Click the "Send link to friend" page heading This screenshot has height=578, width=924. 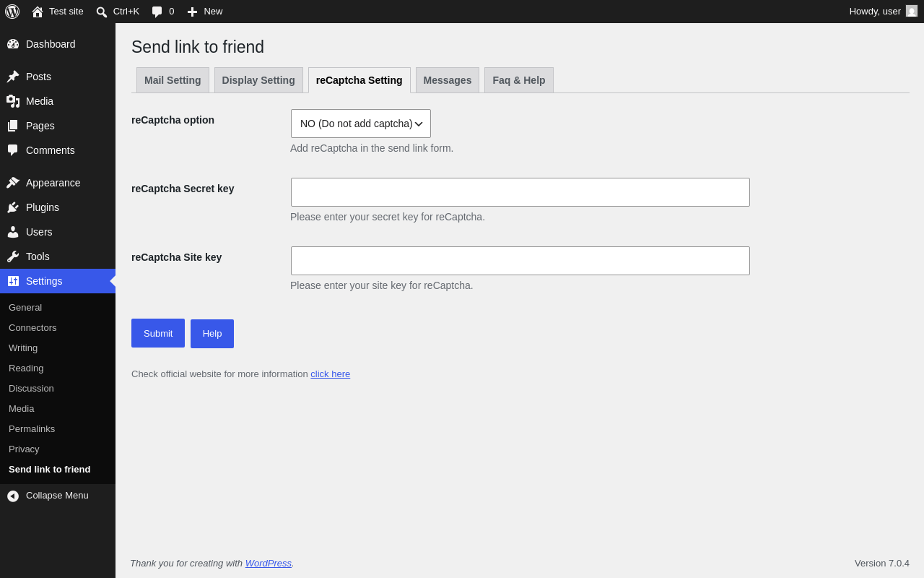(x=198, y=47)
